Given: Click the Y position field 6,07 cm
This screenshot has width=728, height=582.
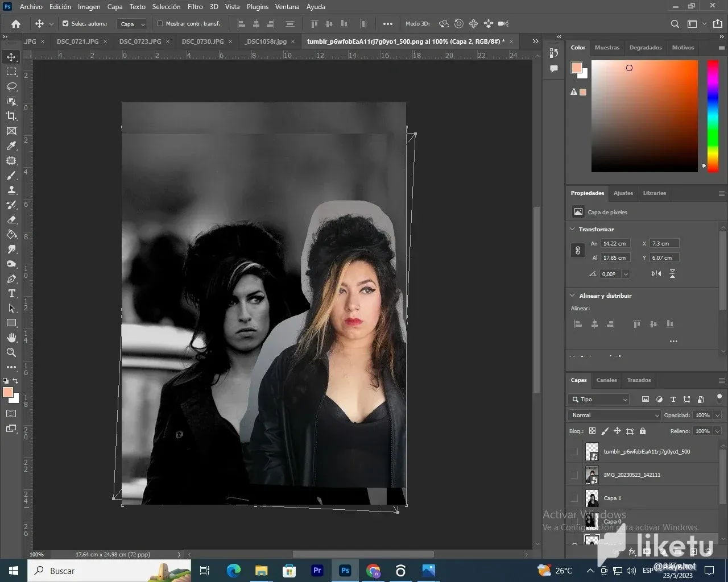Looking at the screenshot, I should pos(664,258).
